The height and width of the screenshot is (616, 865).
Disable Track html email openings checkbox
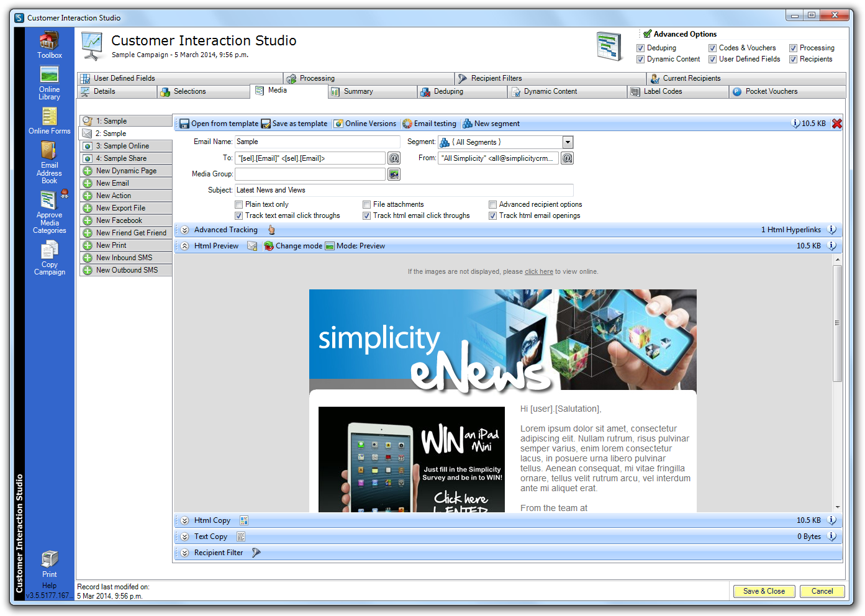click(492, 215)
